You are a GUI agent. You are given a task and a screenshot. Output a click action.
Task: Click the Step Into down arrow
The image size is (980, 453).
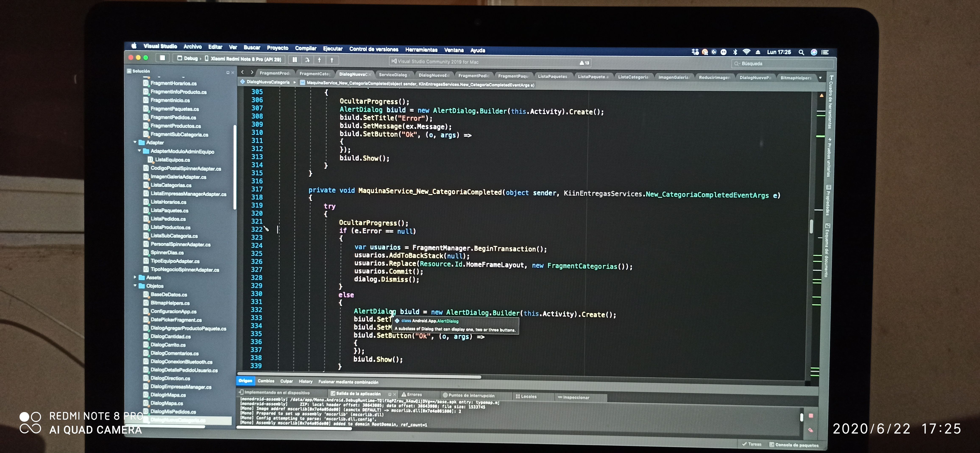pos(320,60)
